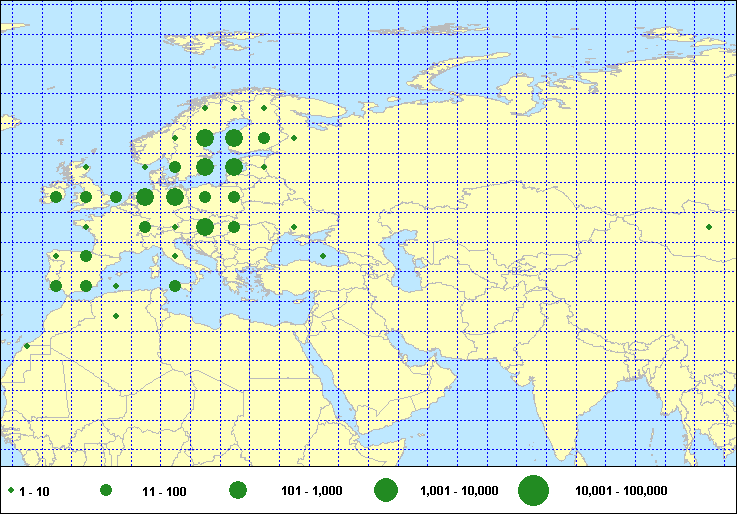Select the circle marker in southern Portugal

tap(56, 286)
